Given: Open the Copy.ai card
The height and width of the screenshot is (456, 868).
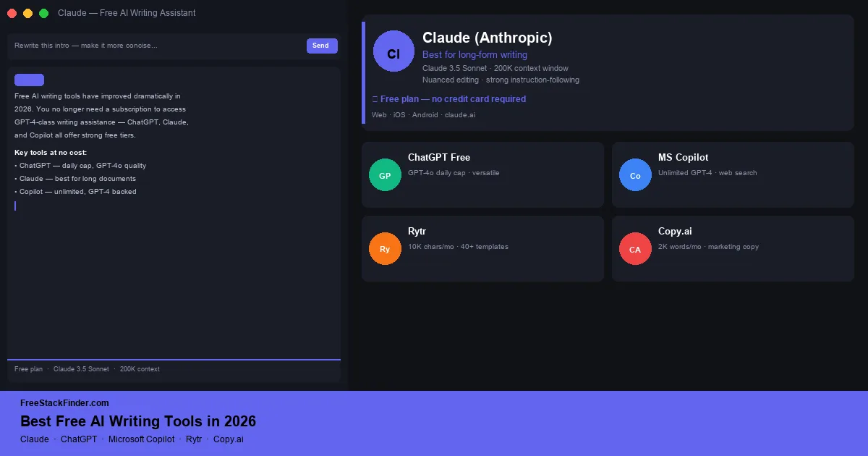Looking at the screenshot, I should tap(733, 248).
